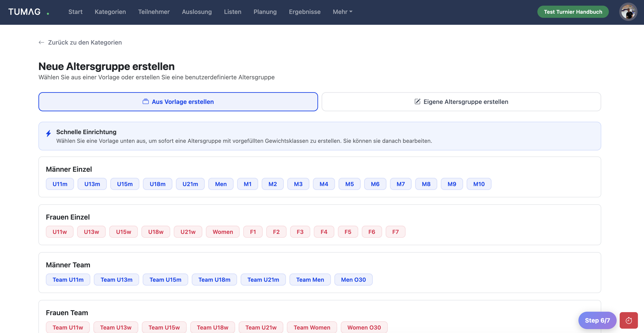Pick the Team U21w template
This screenshot has width=644, height=333.
point(261,327)
